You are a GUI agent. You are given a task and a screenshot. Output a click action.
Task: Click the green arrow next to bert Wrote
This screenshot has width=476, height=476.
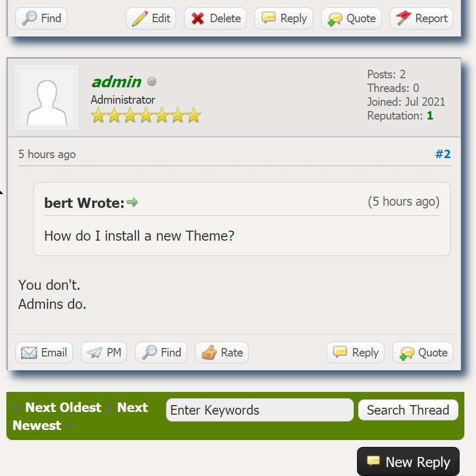pos(132,202)
